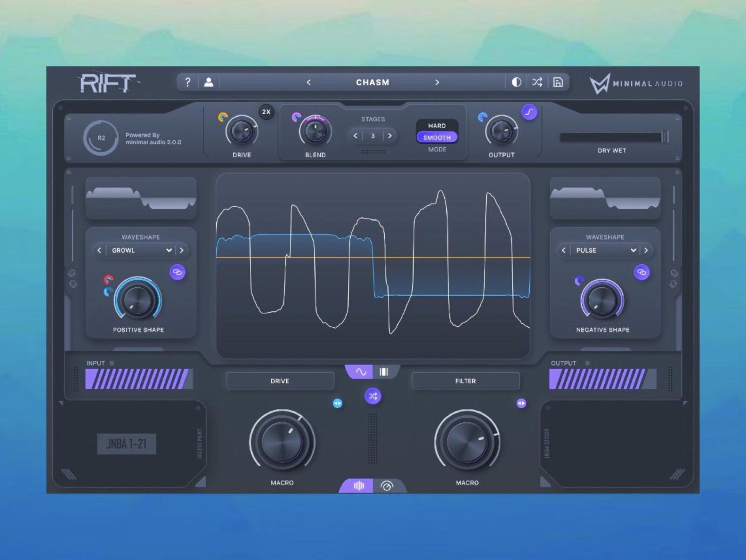The height and width of the screenshot is (560, 746).
Task: Select HARD mode
Action: (x=437, y=125)
